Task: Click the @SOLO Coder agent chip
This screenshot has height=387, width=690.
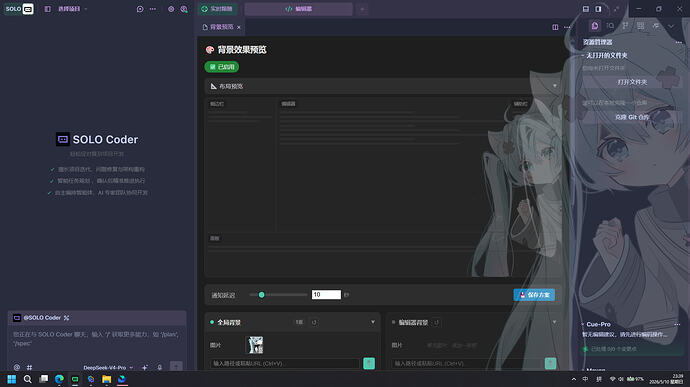Action: [x=41, y=318]
